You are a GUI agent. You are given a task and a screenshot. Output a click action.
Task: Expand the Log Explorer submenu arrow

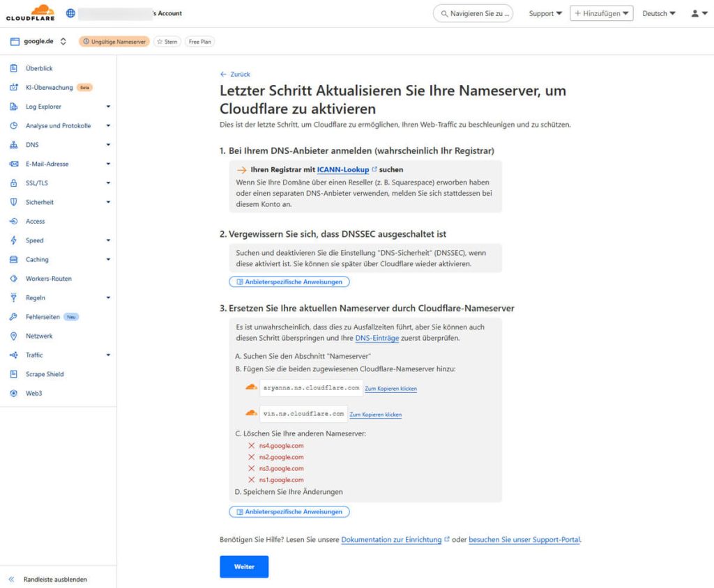(x=108, y=107)
